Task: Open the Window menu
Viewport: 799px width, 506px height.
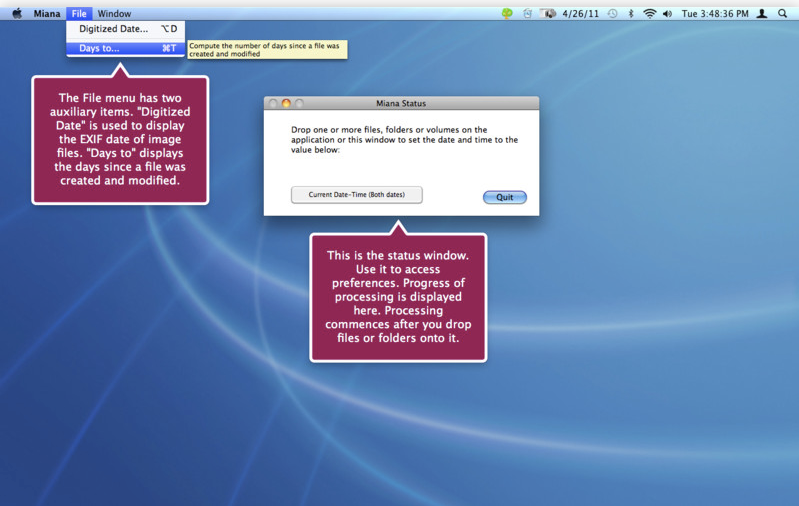Action: pos(114,14)
